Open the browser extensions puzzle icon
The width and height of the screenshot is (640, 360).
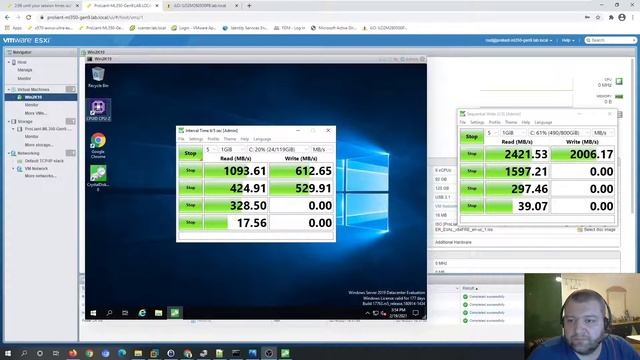(x=611, y=17)
